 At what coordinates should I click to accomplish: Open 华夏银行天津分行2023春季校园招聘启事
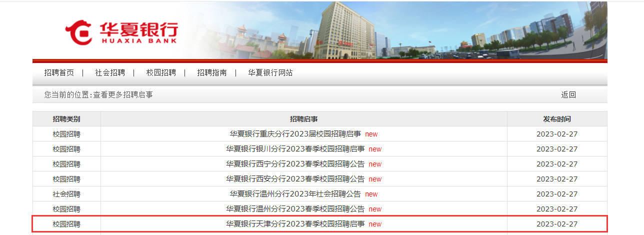(295, 224)
